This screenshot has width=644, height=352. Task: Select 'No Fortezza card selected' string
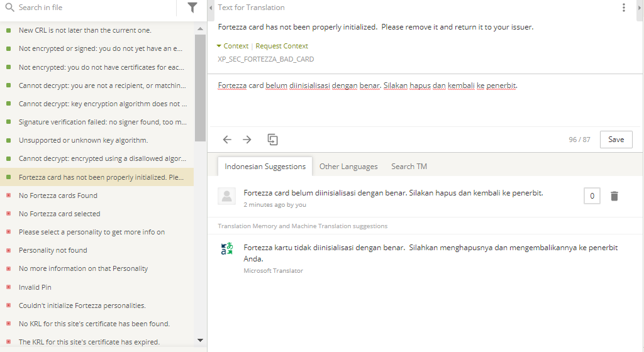97,214
